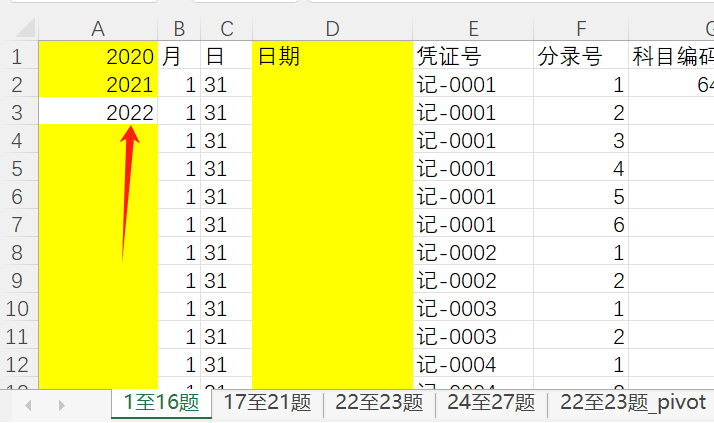Click 分录号 value 3 in row 4

coord(581,139)
